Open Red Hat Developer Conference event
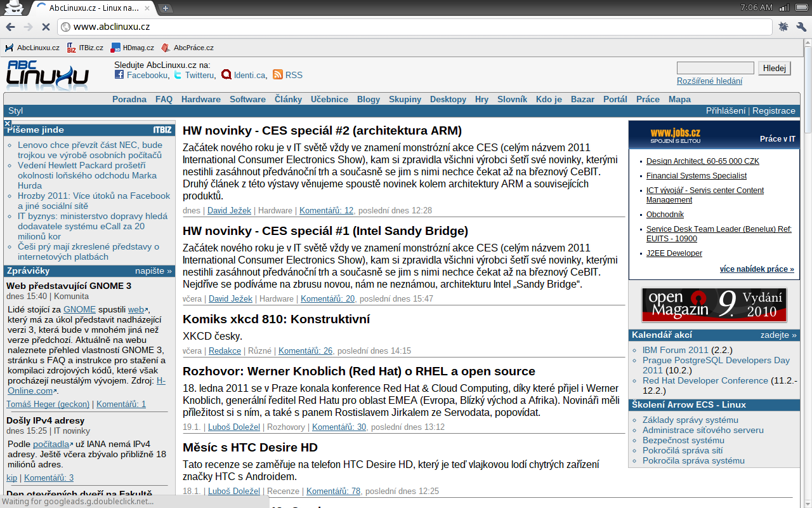812x508 pixels. click(x=705, y=380)
